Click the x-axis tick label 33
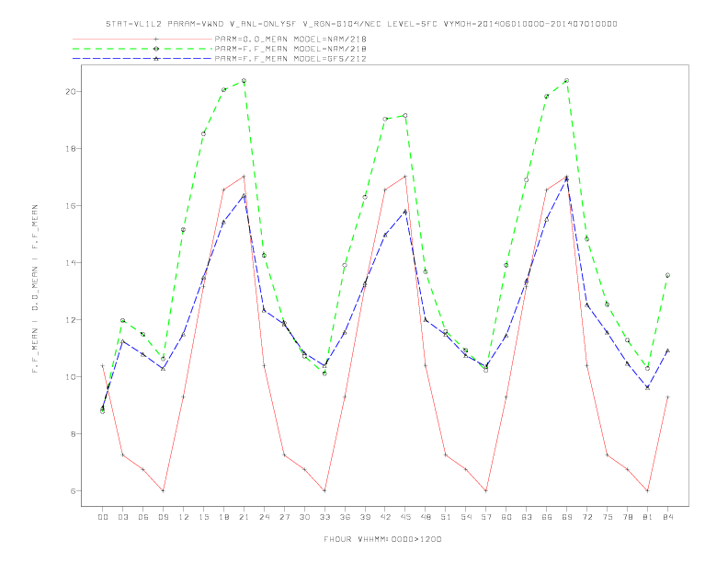Image resolution: width=728 pixels, height=563 pixels. [x=324, y=517]
